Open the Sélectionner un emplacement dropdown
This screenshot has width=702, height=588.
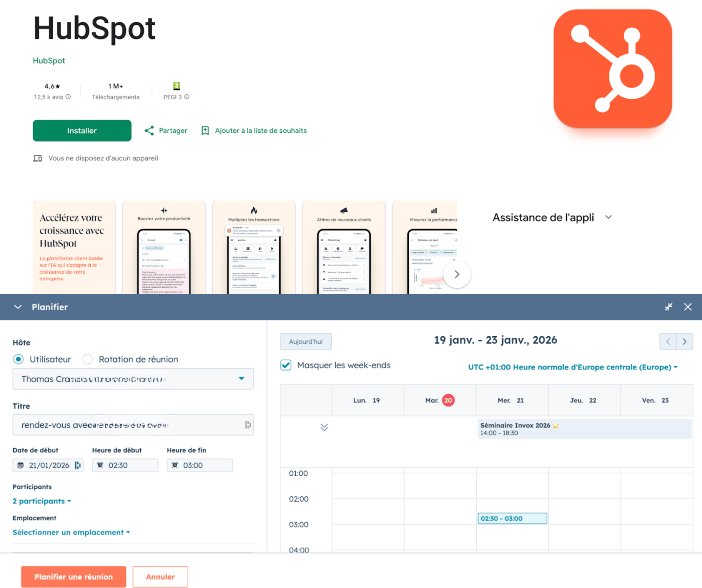72,532
